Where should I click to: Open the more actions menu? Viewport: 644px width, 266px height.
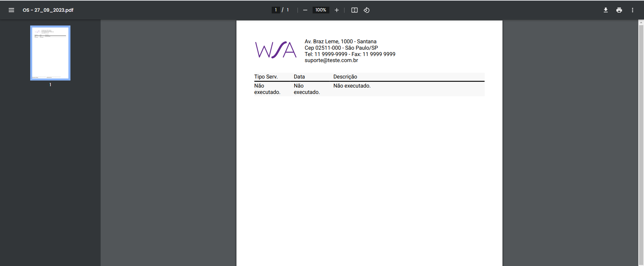coord(633,10)
